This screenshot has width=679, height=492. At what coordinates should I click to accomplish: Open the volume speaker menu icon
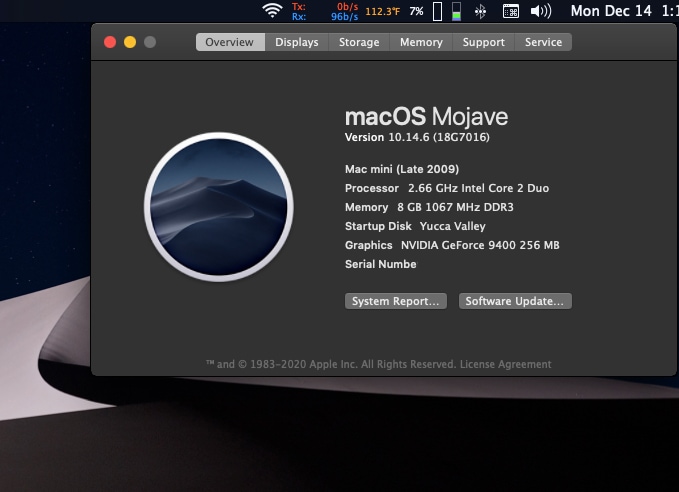click(x=541, y=11)
